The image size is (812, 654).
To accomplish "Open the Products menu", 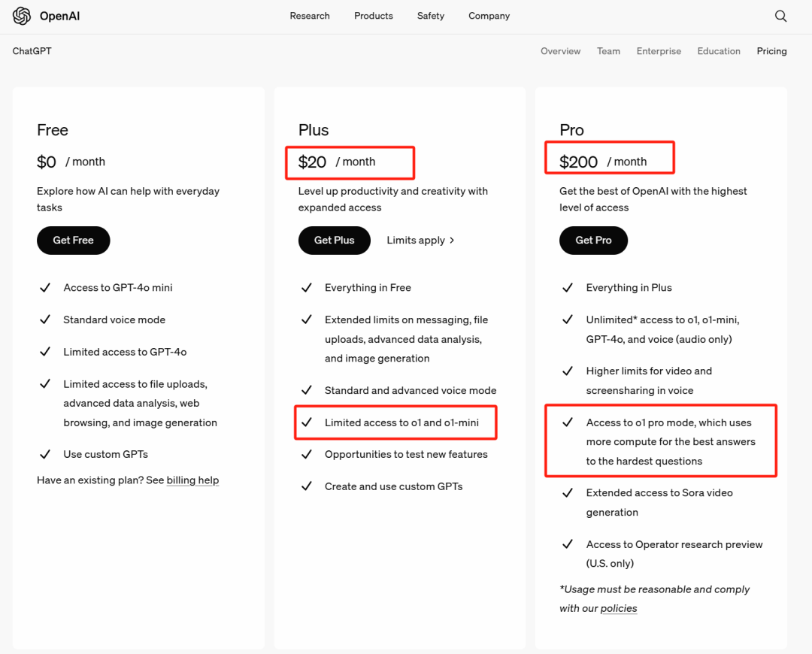I will click(374, 15).
